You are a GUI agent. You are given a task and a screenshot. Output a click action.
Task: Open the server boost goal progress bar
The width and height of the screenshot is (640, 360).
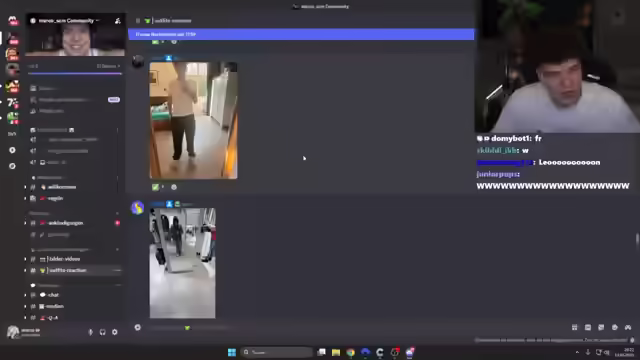click(x=75, y=73)
